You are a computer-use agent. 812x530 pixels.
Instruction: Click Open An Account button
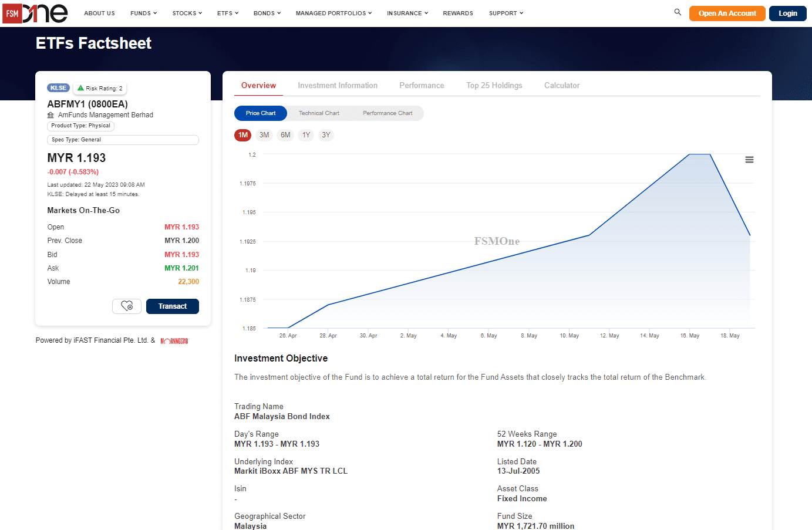727,13
